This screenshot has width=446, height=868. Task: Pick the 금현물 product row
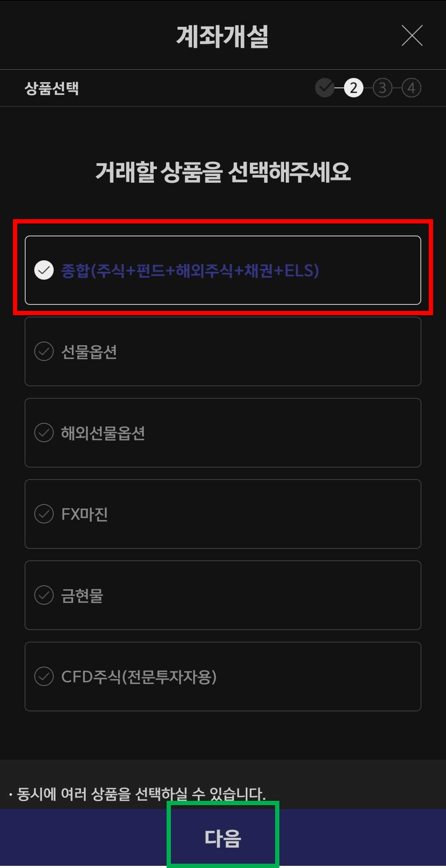tap(223, 595)
